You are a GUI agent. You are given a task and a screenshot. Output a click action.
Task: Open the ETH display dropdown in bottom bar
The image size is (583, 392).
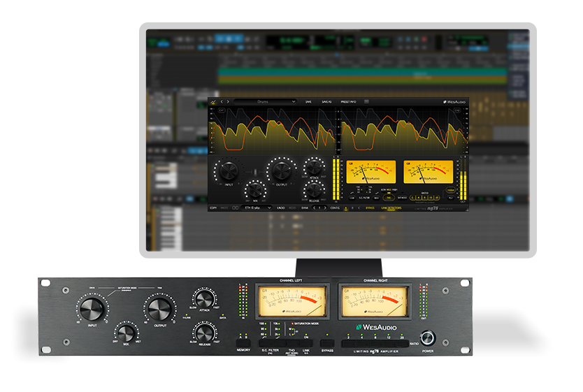click(257, 208)
